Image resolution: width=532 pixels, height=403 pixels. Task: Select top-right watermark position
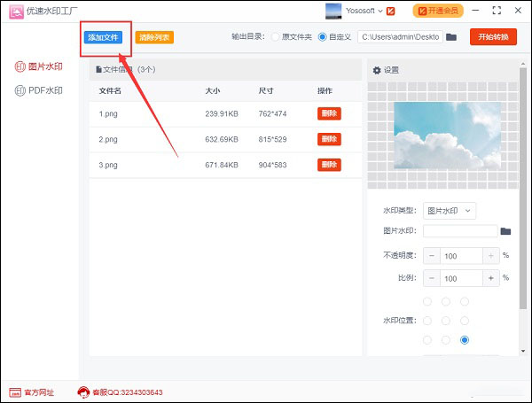(465, 302)
